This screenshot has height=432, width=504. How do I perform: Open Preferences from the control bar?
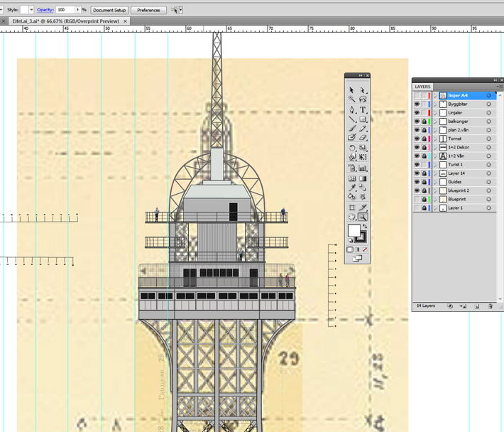tap(148, 10)
